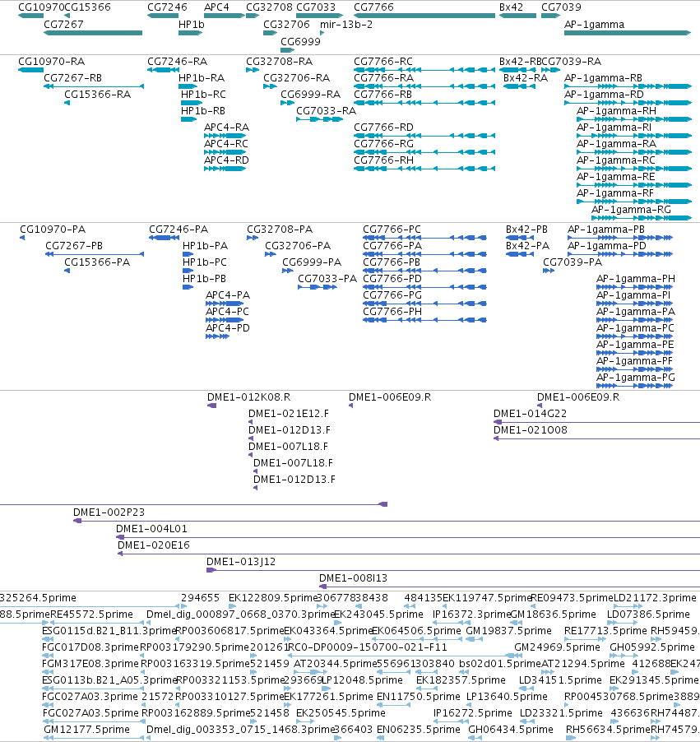Open BAC clone DME1-008I13
Image resolution: width=700 pixels, height=742 pixels.
pyautogui.click(x=353, y=578)
